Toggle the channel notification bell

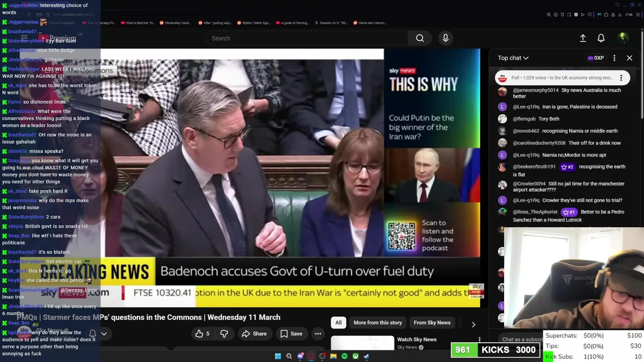93,333
